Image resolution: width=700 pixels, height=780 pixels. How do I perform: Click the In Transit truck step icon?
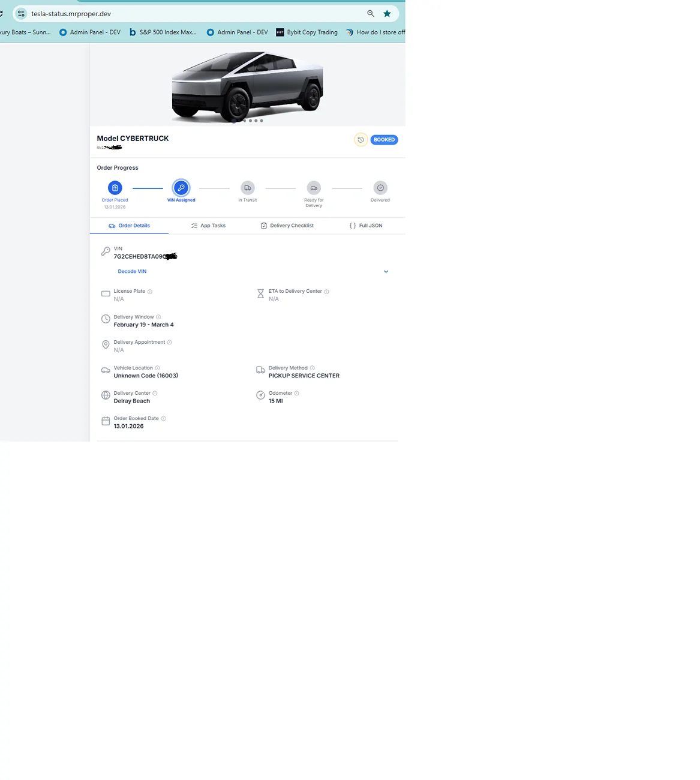tap(248, 188)
